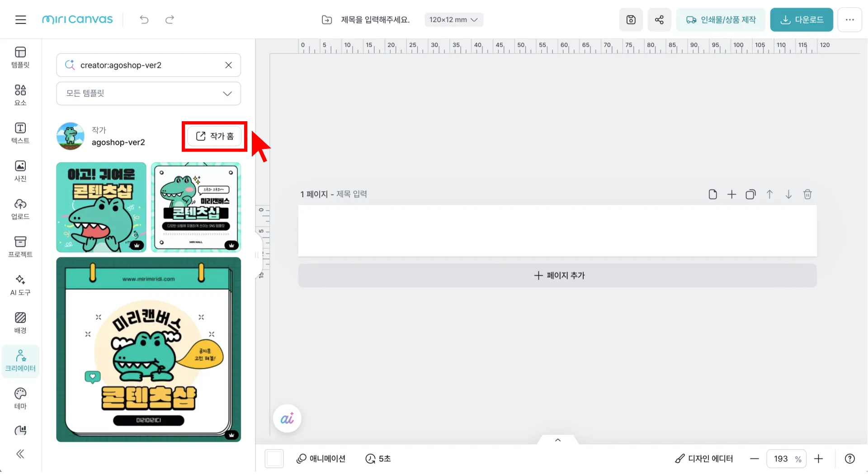Click the redo arrow icon
This screenshot has width=868, height=475.
170,19
